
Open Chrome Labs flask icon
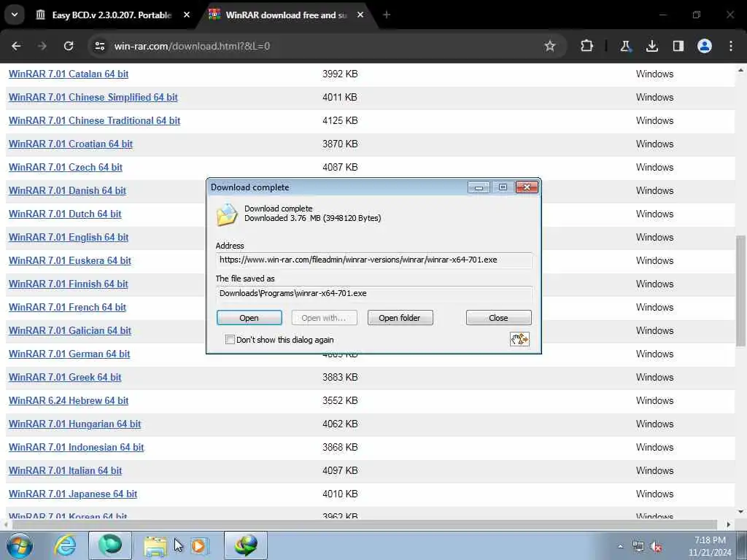(x=625, y=46)
